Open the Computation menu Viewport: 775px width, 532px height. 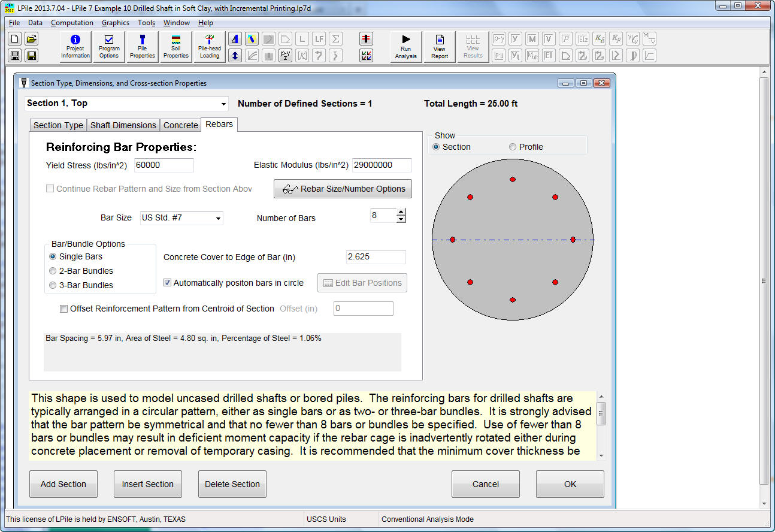(x=72, y=23)
